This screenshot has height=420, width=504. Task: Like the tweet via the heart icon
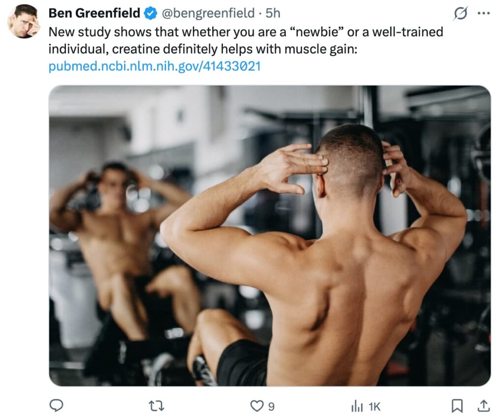256,407
